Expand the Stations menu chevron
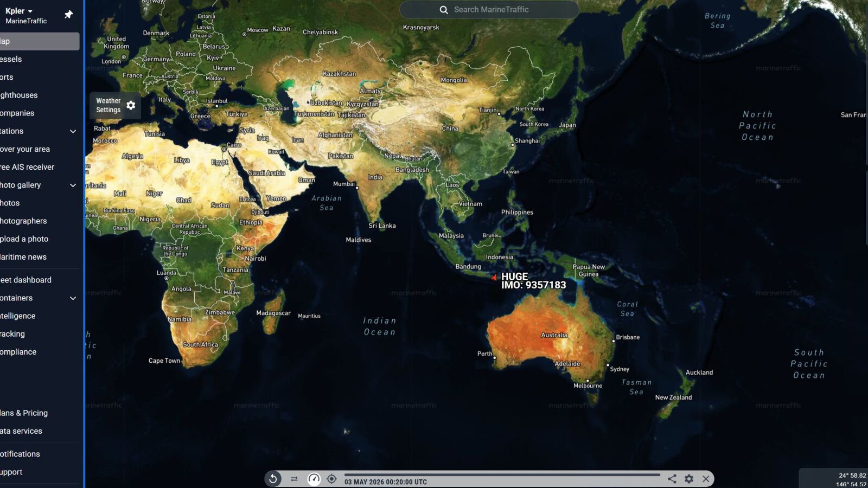Screen dimensions: 868x488 [x=73, y=131]
